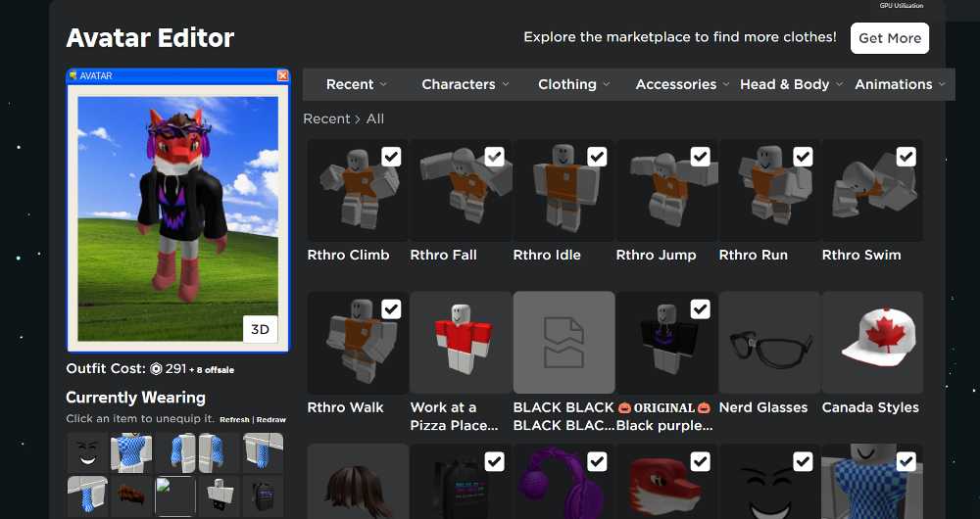This screenshot has height=519, width=980.
Task: Expand the Animations dropdown menu
Action: click(x=900, y=84)
